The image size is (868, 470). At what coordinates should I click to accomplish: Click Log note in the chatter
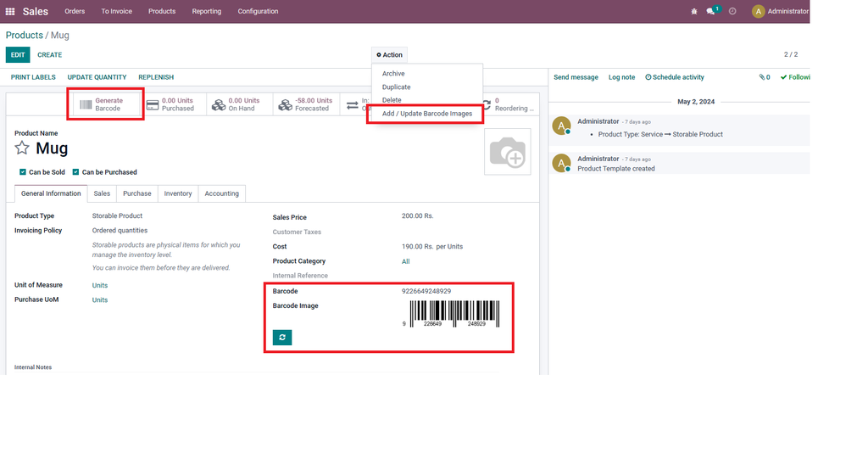pos(621,77)
